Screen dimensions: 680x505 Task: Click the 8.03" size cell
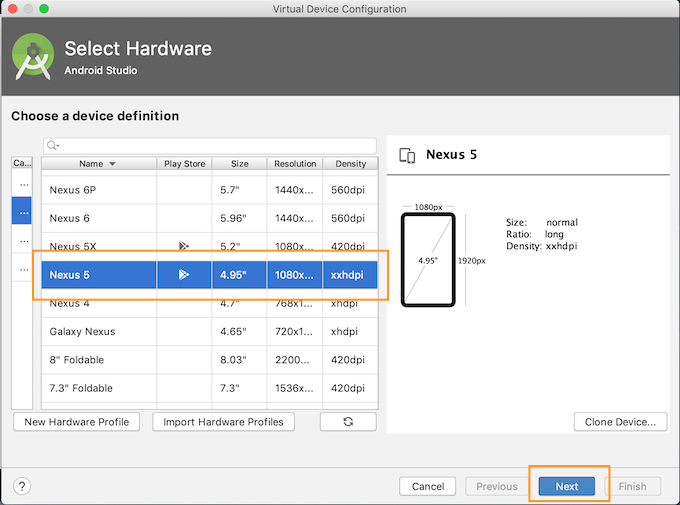coord(239,360)
